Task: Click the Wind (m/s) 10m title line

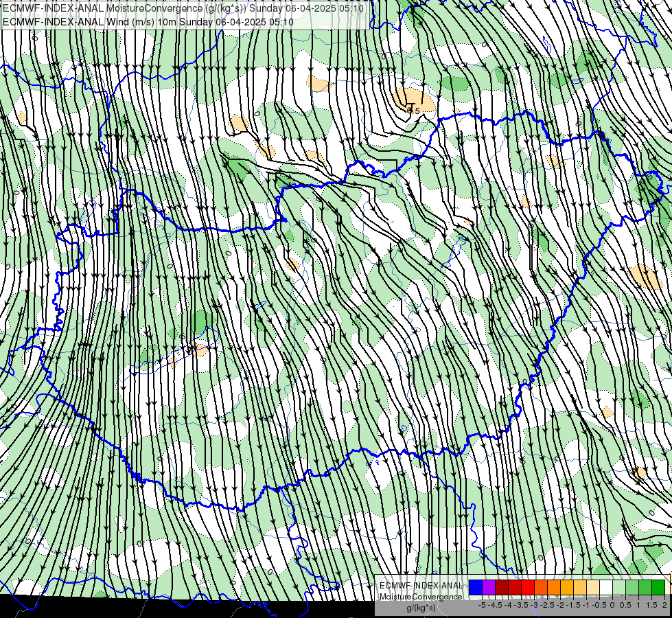Action: (x=148, y=22)
